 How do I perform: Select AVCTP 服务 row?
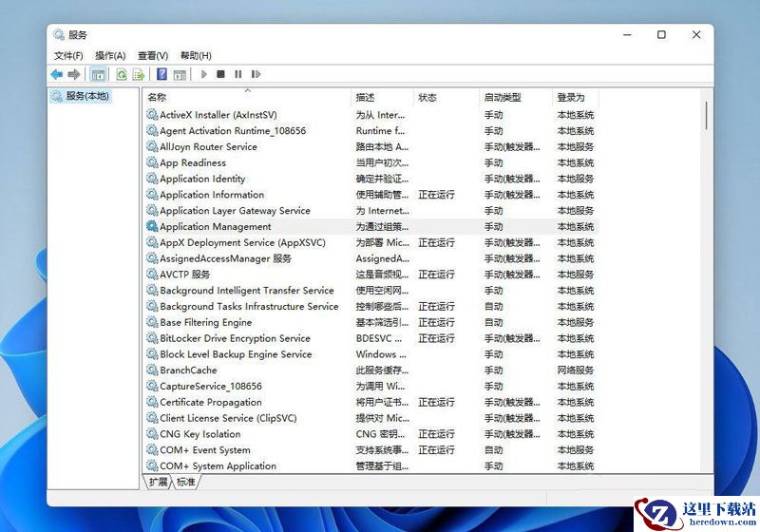pos(370,275)
